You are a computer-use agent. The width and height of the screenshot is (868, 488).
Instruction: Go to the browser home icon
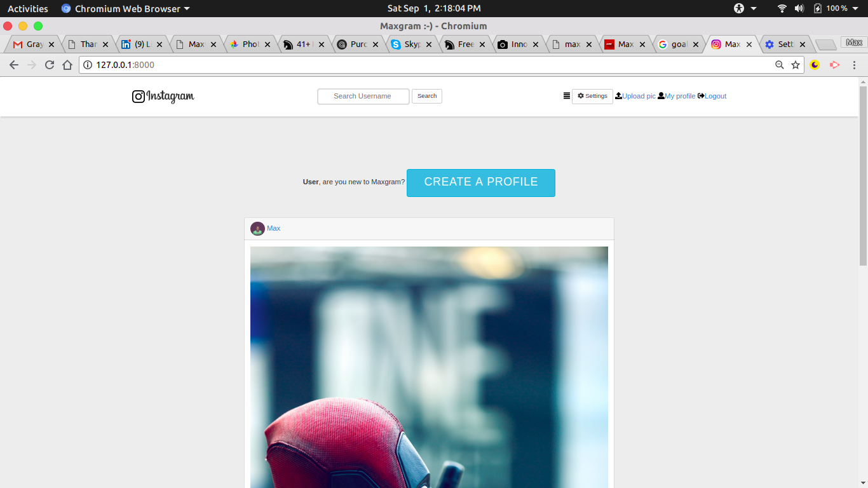pyautogui.click(x=67, y=65)
